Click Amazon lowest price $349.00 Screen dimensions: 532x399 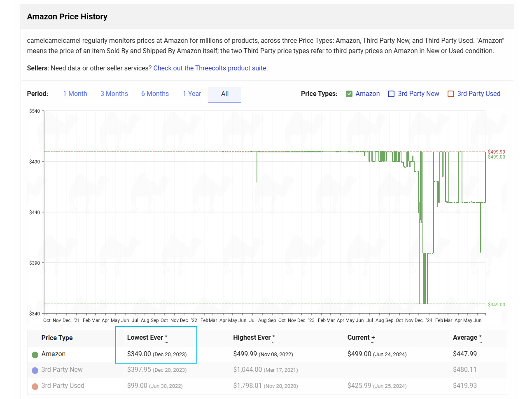[139, 354]
